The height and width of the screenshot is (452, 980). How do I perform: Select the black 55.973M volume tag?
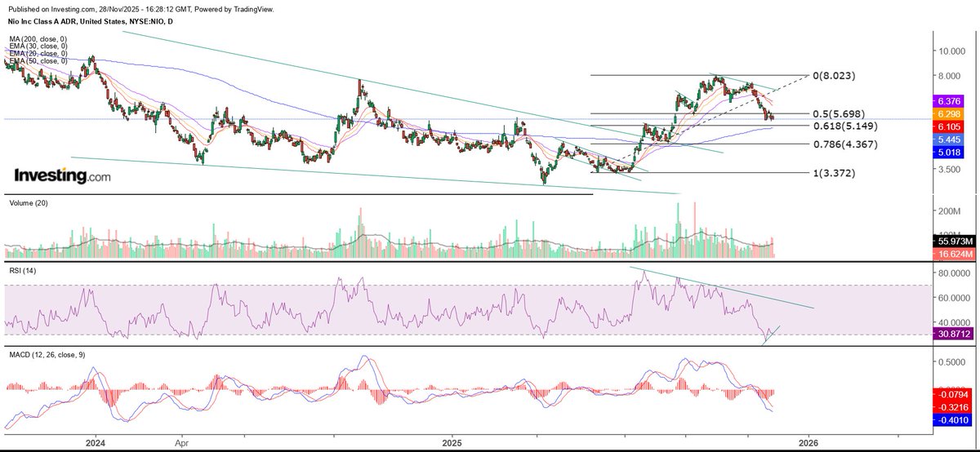pos(954,242)
